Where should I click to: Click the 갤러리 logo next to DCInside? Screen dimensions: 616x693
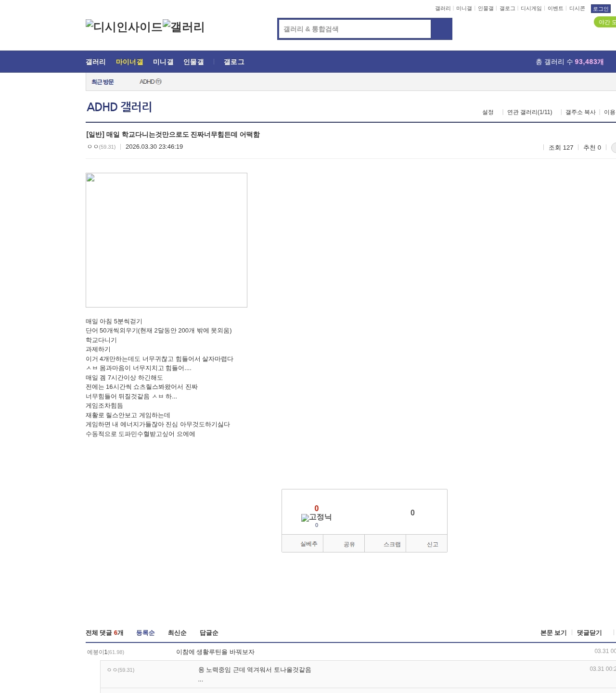(x=184, y=27)
